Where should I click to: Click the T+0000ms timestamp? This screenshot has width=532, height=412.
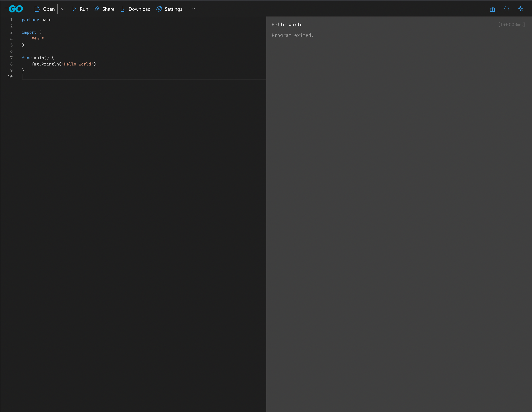point(511,25)
